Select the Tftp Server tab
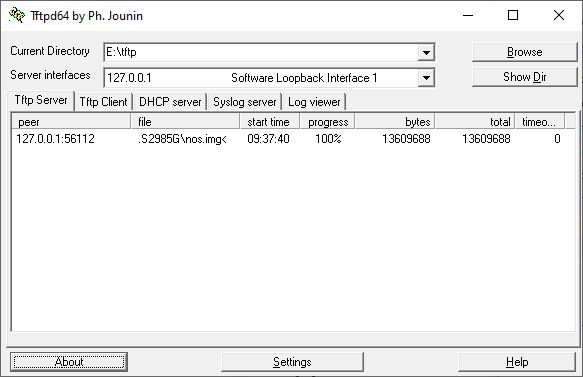The width and height of the screenshot is (583, 377). click(41, 100)
